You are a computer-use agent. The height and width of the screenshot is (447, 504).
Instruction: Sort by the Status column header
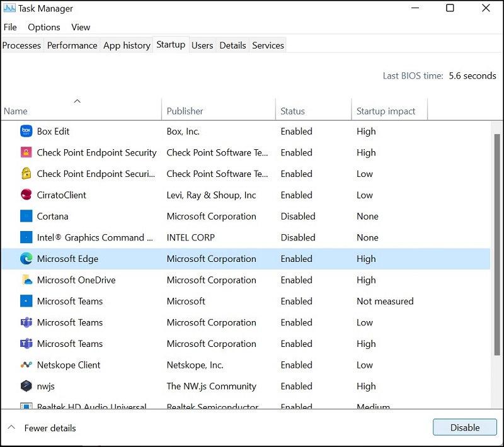pos(313,109)
